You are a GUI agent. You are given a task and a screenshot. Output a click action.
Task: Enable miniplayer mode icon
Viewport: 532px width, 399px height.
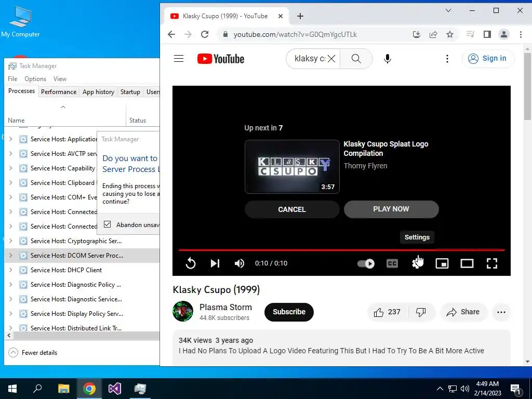442,263
